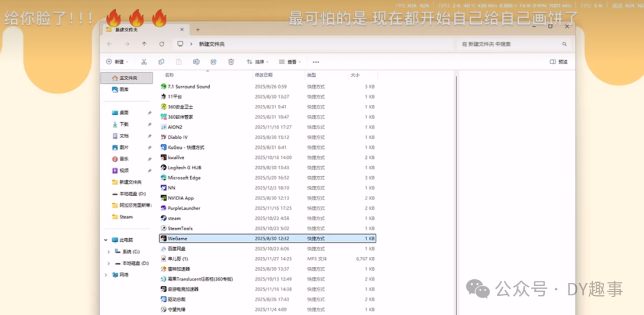This screenshot has height=315, width=644.
Task: Select the NVIDIA App shortcut
Action: point(268,198)
